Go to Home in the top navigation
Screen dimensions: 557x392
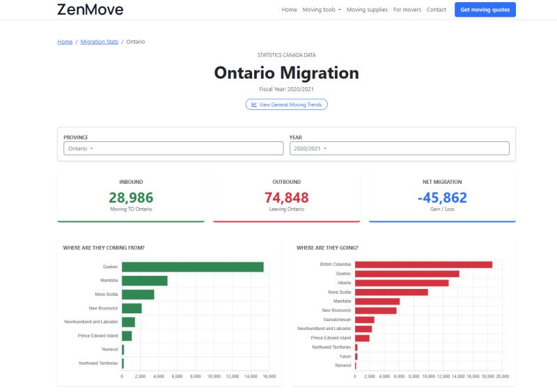click(x=289, y=10)
